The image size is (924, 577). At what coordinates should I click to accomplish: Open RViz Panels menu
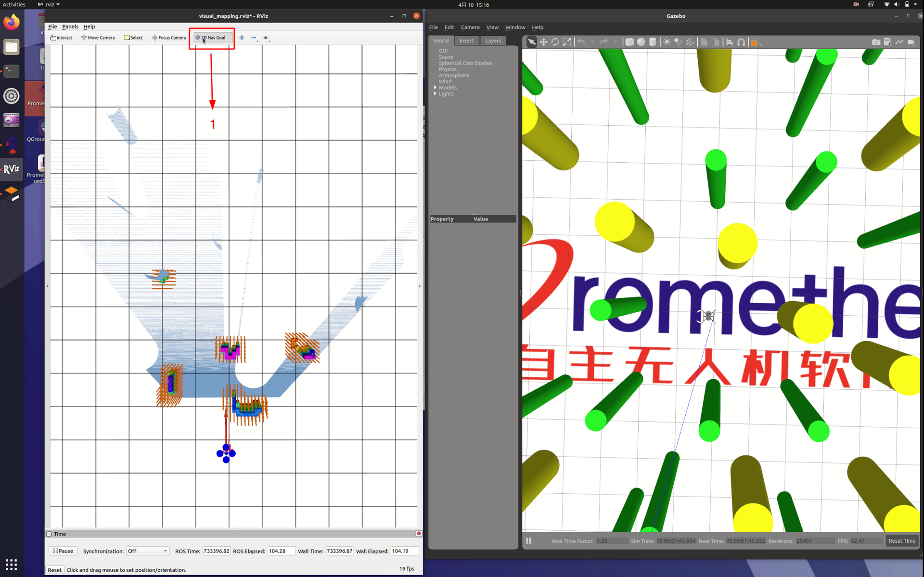point(70,27)
